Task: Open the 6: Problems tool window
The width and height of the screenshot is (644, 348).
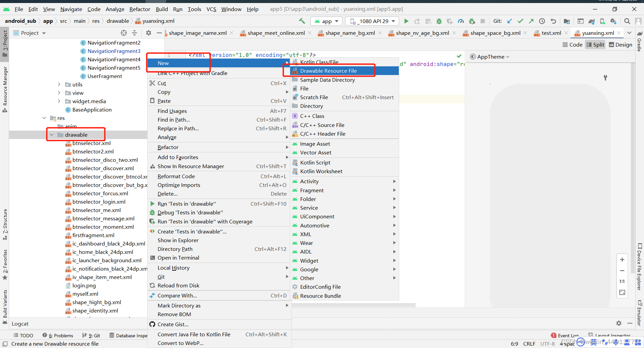Action: (58, 335)
